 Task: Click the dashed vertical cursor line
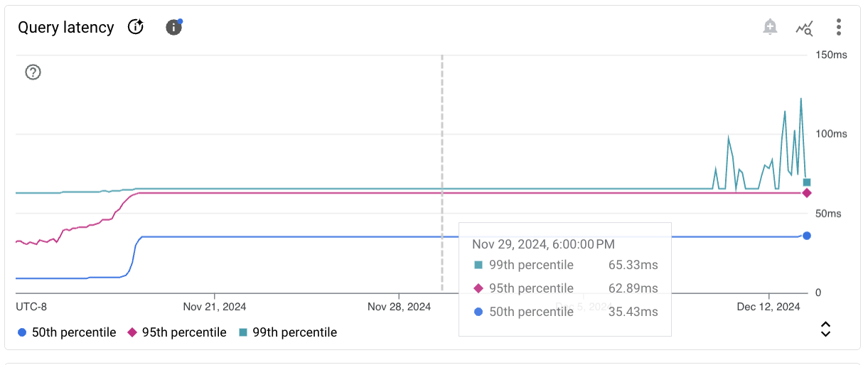pos(442,142)
